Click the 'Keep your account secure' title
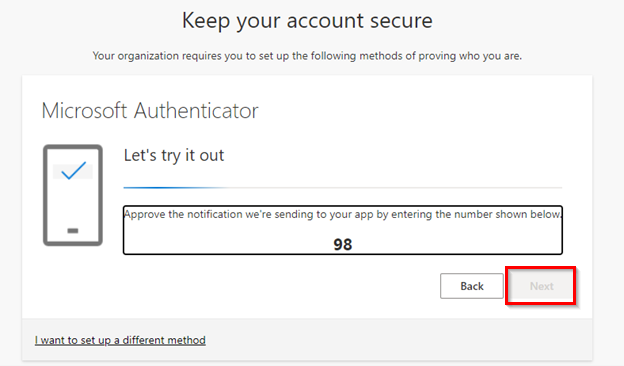 point(307,21)
